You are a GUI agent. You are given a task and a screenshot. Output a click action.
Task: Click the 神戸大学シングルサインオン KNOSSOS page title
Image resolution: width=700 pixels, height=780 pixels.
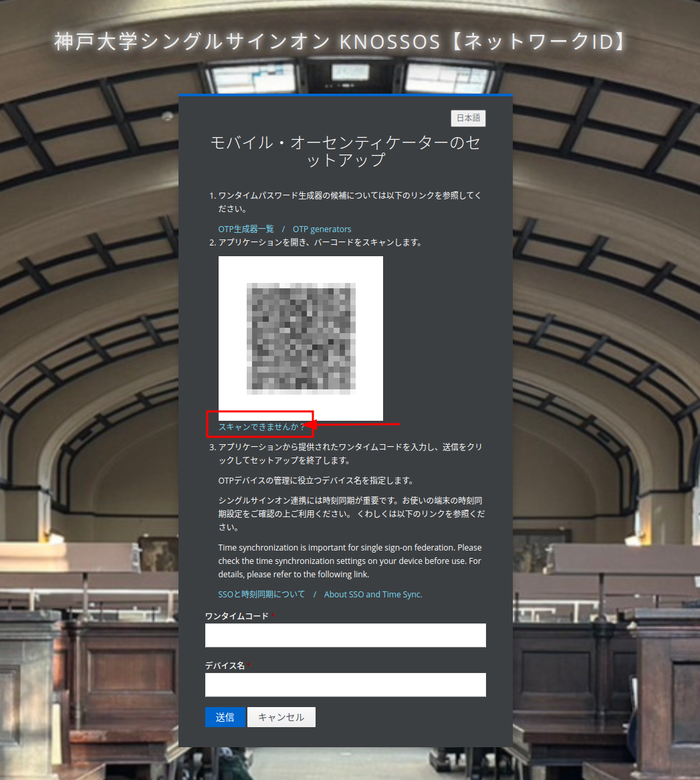pyautogui.click(x=341, y=41)
